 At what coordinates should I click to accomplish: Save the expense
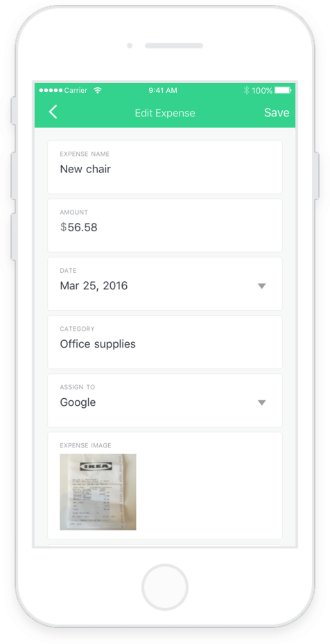click(x=277, y=113)
